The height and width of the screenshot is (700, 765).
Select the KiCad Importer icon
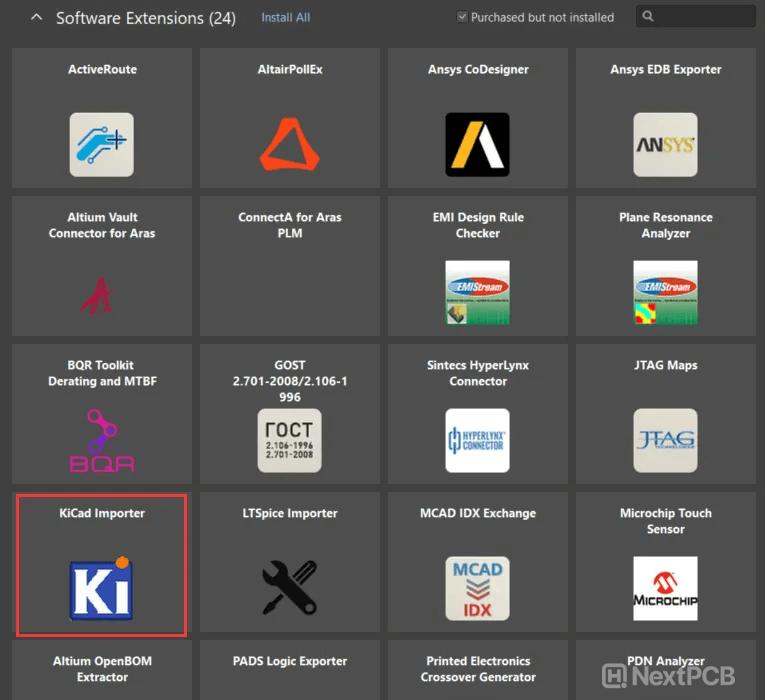pyautogui.click(x=101, y=588)
